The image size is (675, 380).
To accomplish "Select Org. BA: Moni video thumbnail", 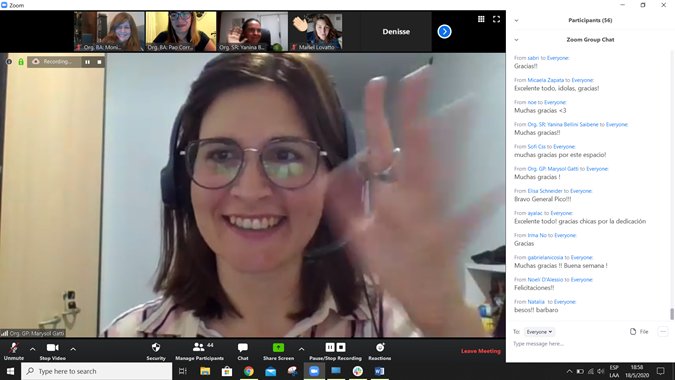I will pyautogui.click(x=109, y=31).
